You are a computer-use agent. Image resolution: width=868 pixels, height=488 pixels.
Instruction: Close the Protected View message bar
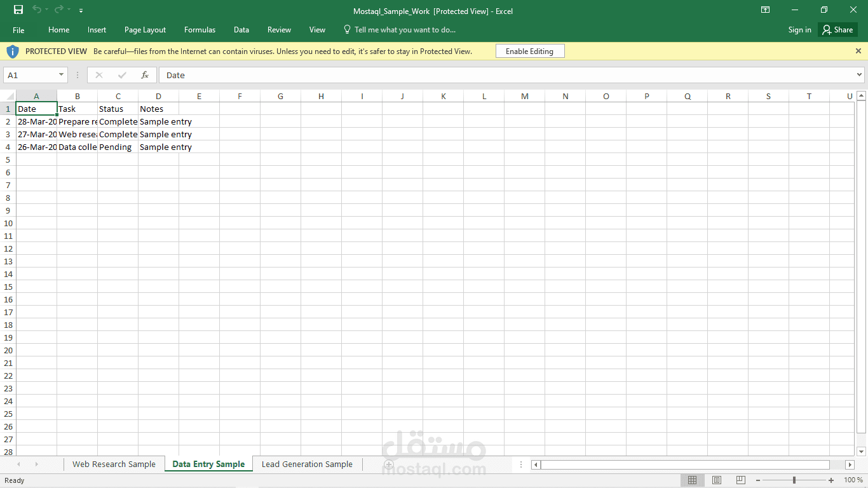pyautogui.click(x=858, y=51)
